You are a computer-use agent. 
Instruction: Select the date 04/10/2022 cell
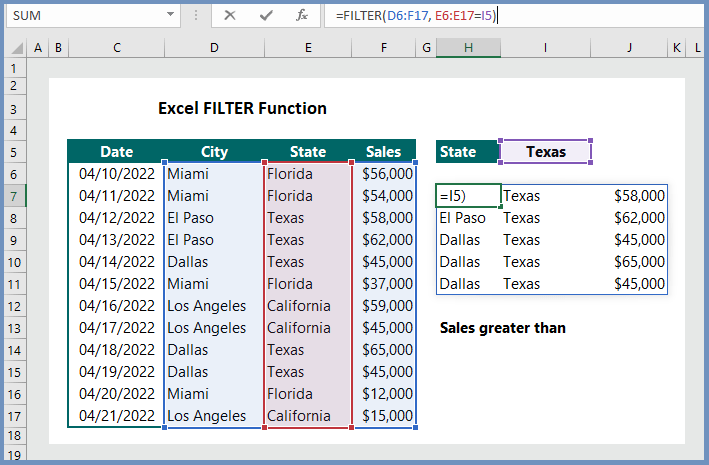116,174
